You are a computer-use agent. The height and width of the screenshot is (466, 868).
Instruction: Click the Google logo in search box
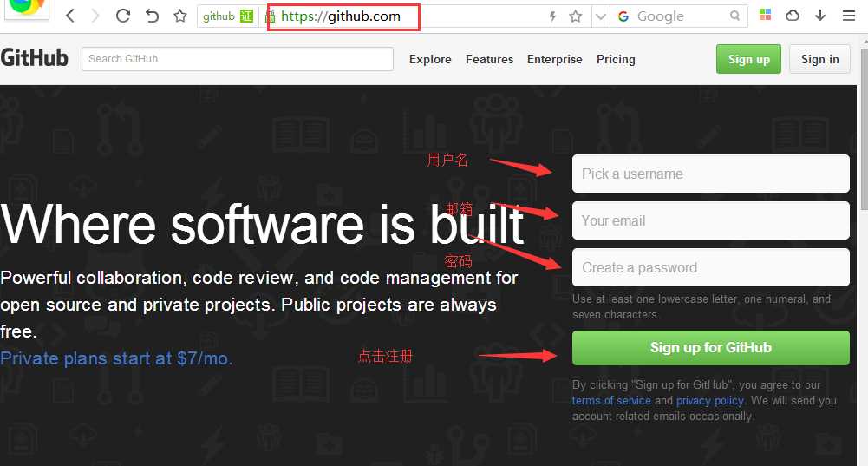(623, 16)
